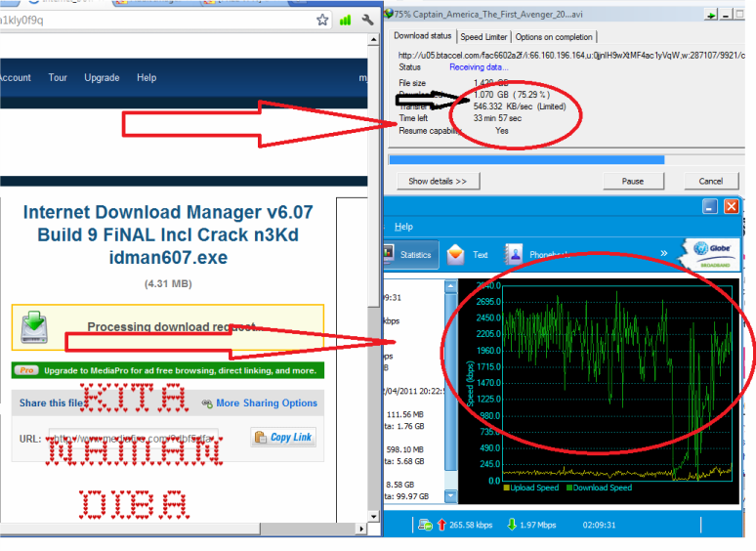Click the Copy Link button

click(283, 438)
